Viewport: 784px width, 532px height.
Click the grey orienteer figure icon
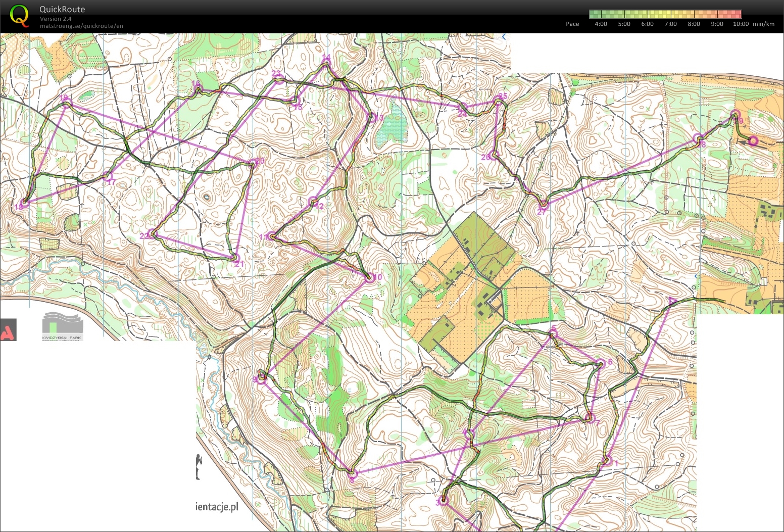pos(199,466)
